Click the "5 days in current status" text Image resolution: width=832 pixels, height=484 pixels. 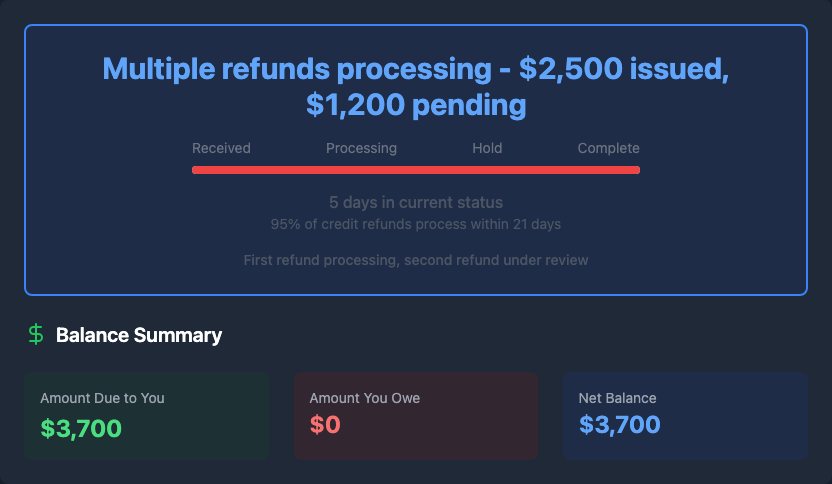[415, 203]
